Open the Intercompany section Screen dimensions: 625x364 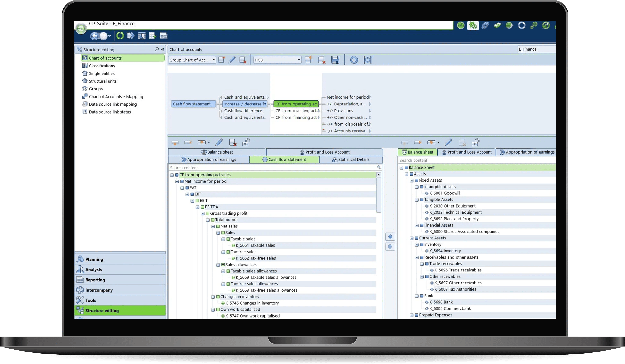coord(120,290)
